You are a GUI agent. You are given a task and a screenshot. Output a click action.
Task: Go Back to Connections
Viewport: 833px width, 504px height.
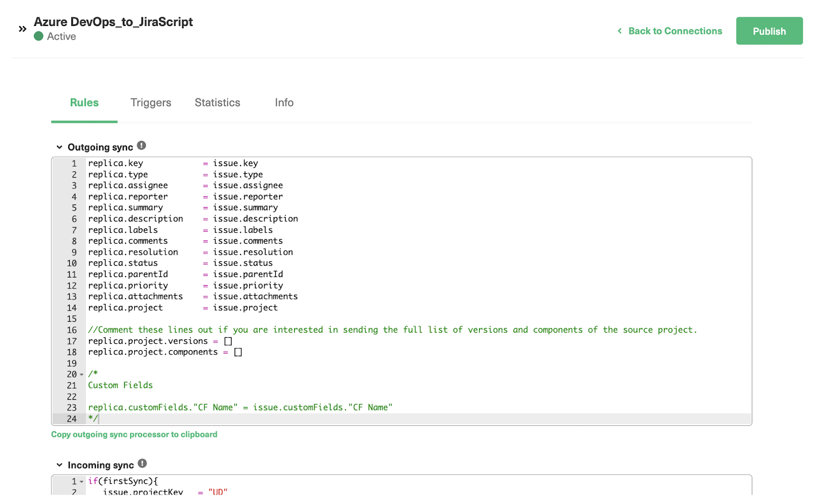click(675, 31)
